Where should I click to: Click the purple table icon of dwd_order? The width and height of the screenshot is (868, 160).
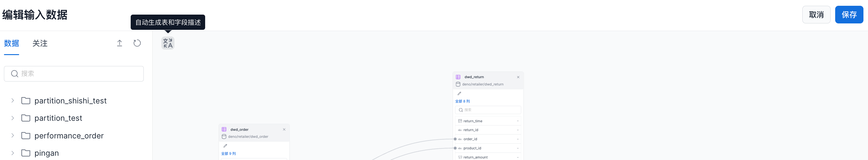(x=224, y=130)
